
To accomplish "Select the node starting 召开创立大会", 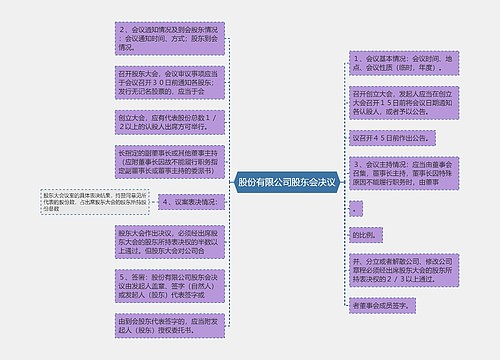I will click(404, 103).
